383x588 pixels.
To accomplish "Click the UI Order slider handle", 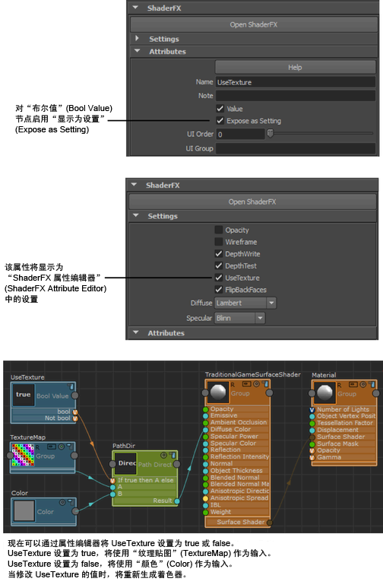I will [271, 134].
